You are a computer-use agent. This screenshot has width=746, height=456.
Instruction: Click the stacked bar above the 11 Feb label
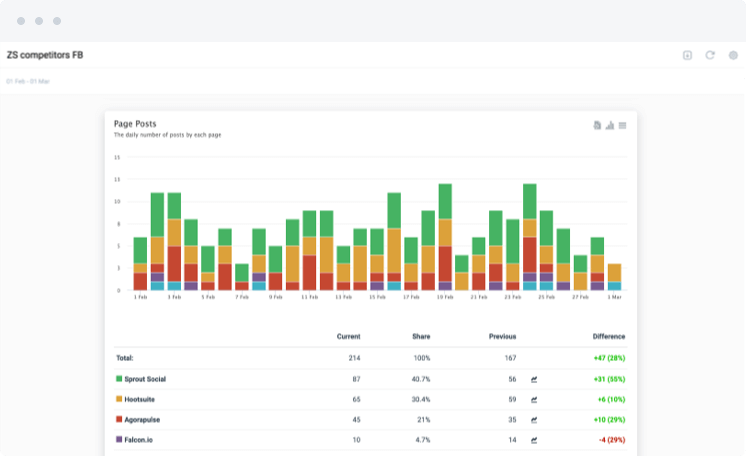[x=309, y=250]
